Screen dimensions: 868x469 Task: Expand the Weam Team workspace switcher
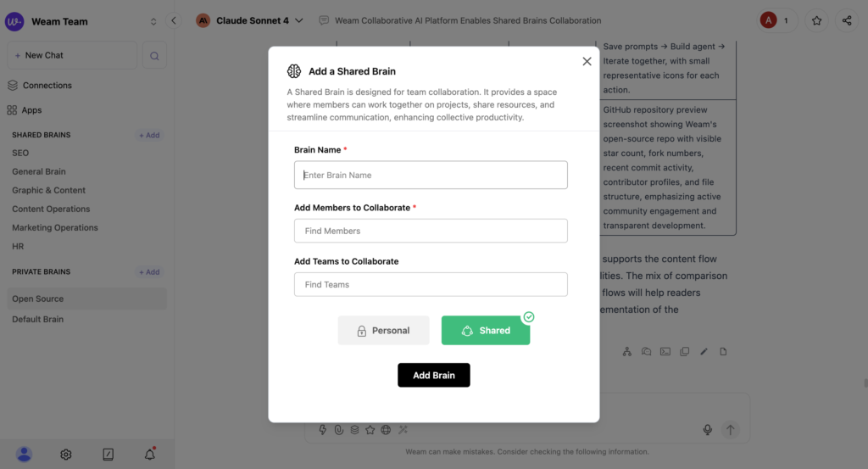(x=153, y=21)
